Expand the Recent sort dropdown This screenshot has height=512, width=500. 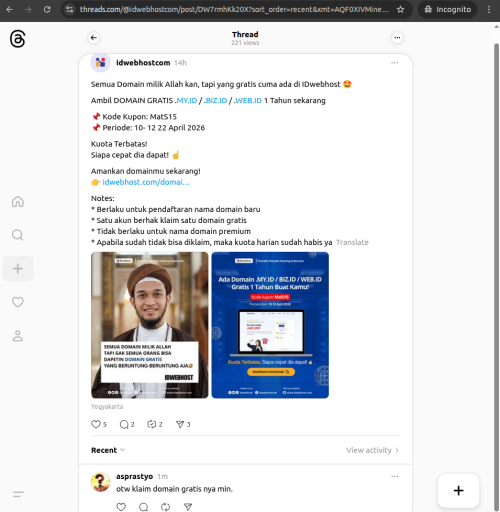tap(108, 450)
